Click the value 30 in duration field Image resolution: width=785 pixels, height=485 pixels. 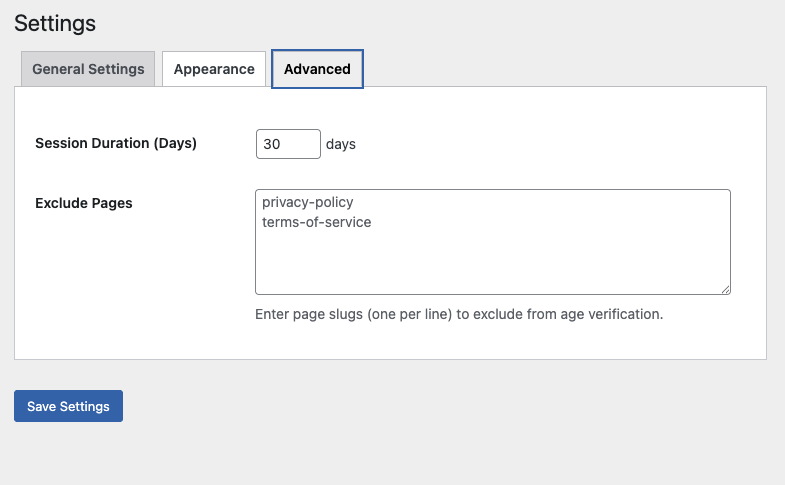272,144
